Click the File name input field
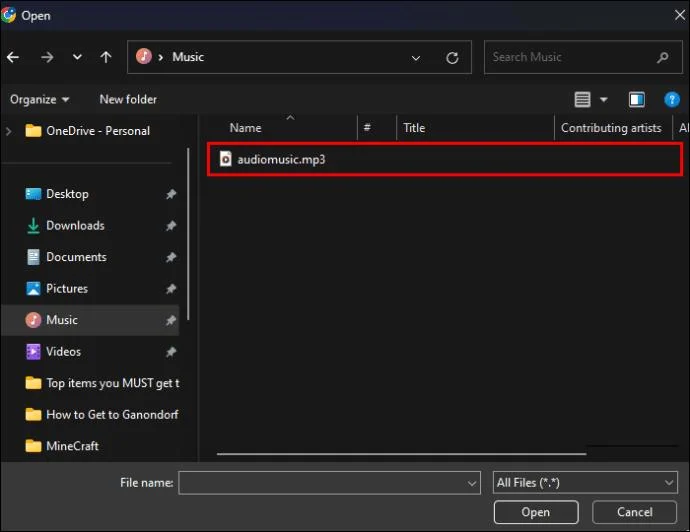The width and height of the screenshot is (690, 532). point(329,483)
